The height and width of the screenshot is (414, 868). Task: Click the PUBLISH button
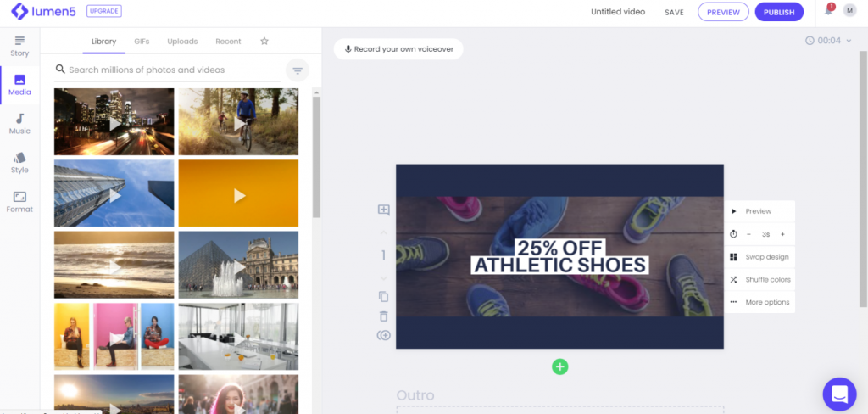(x=779, y=12)
